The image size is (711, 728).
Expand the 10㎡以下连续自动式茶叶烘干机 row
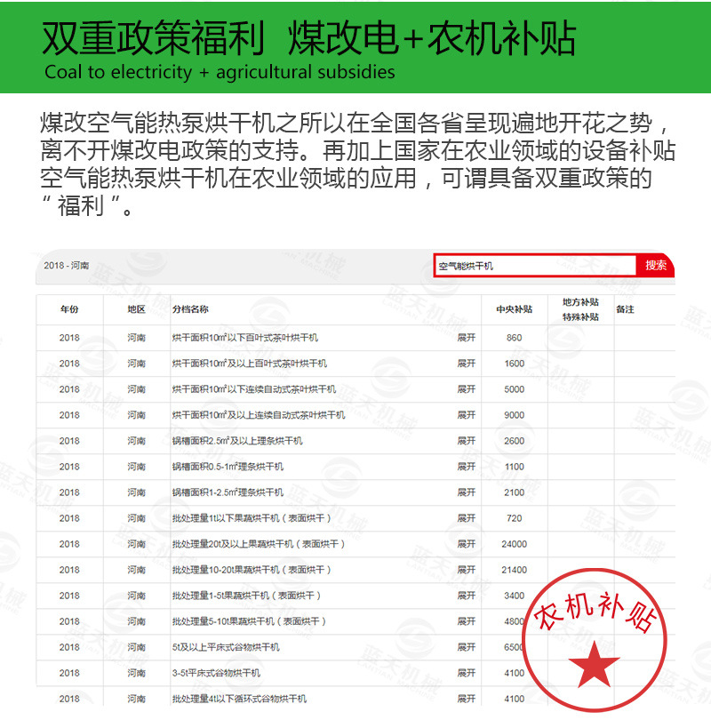click(x=467, y=389)
